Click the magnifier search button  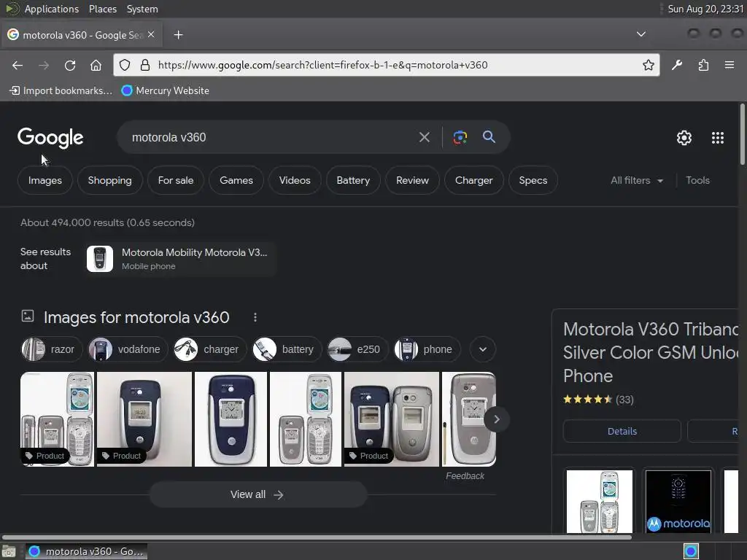pos(489,137)
